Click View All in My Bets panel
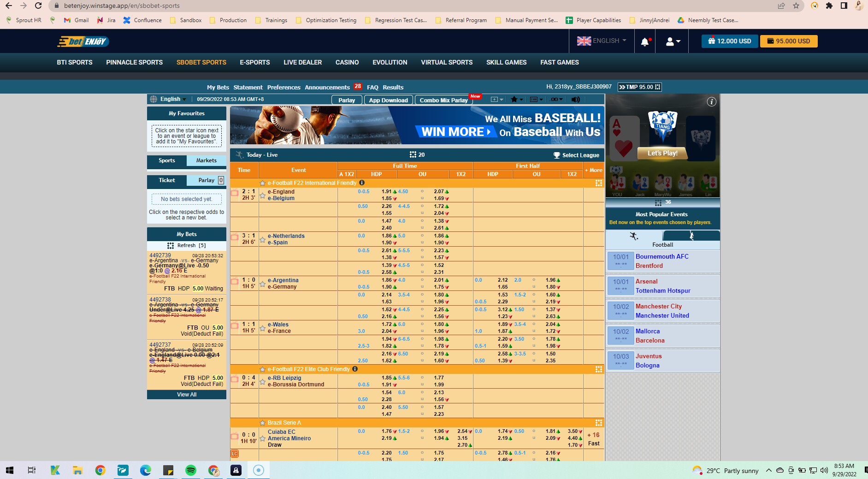This screenshot has width=868, height=479. [x=187, y=395]
